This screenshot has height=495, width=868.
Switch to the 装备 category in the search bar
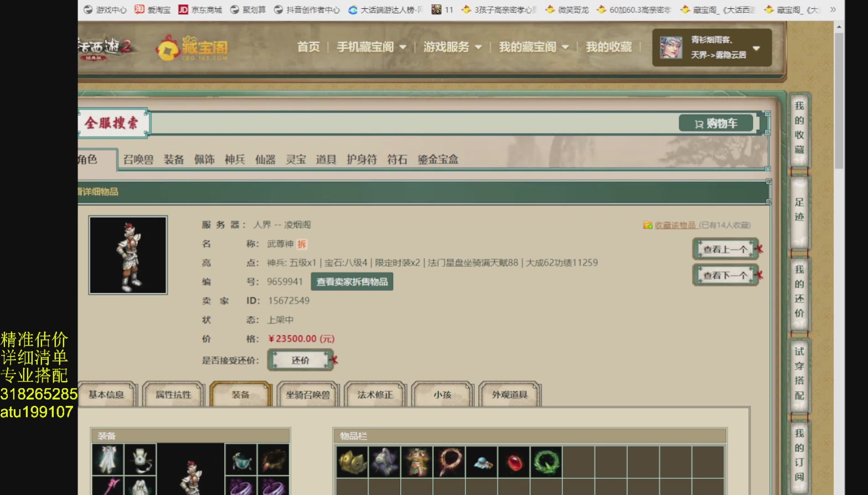(x=174, y=159)
